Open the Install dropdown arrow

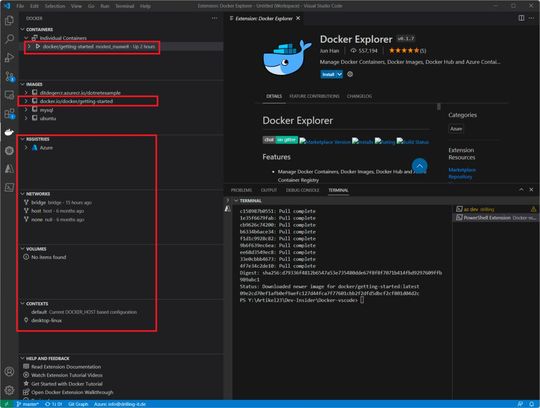click(340, 74)
